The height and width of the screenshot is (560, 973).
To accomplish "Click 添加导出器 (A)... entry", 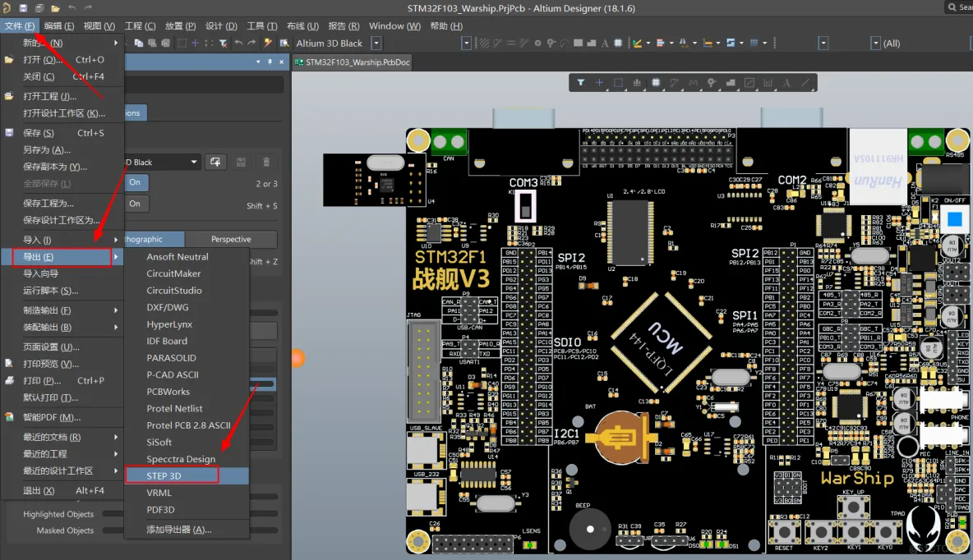I will [179, 530].
